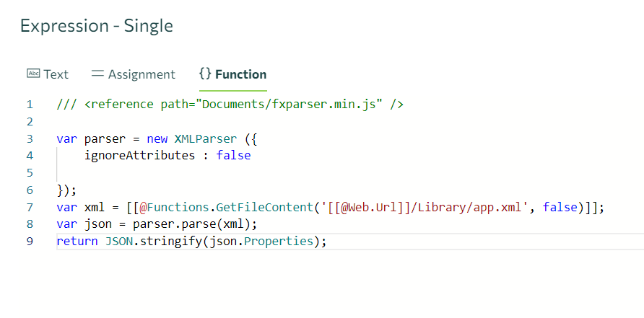Screen dimensions: 644x318
Task: Click the equals icon beside the Assignment tab
Action: coord(97,74)
